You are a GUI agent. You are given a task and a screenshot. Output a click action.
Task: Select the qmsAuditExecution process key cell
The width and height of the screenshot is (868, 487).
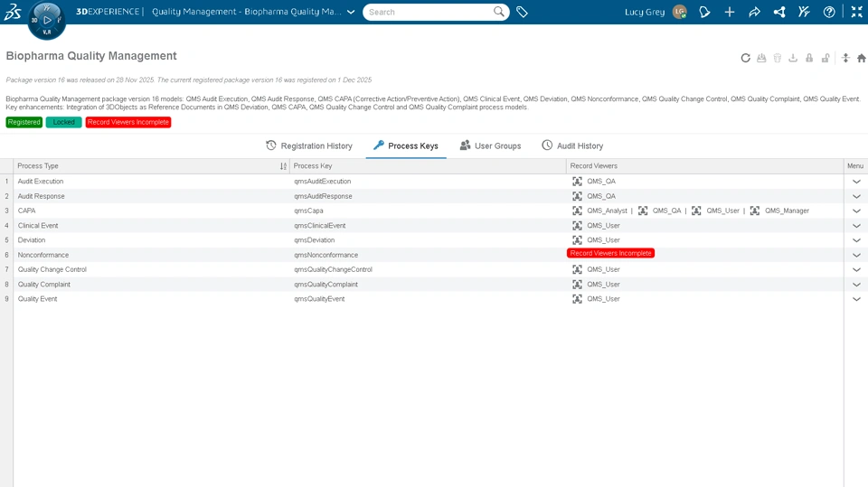428,181
